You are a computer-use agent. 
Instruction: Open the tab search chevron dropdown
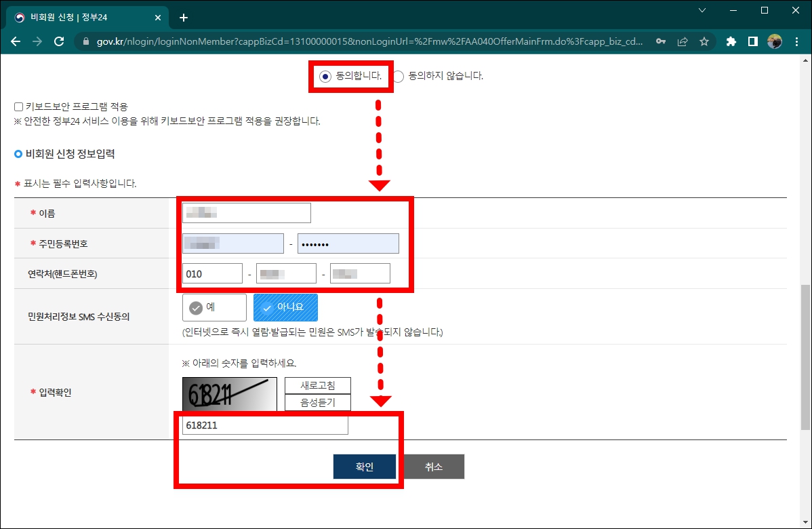tap(702, 12)
